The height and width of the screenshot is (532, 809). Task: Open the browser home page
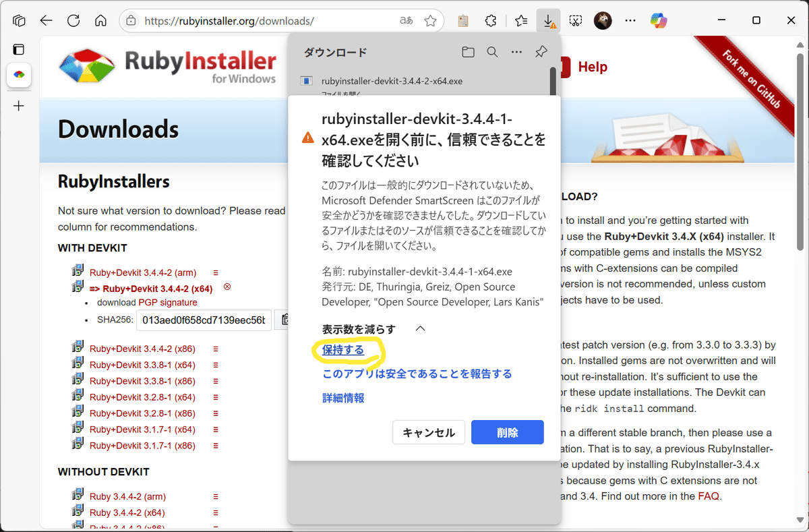(100, 20)
